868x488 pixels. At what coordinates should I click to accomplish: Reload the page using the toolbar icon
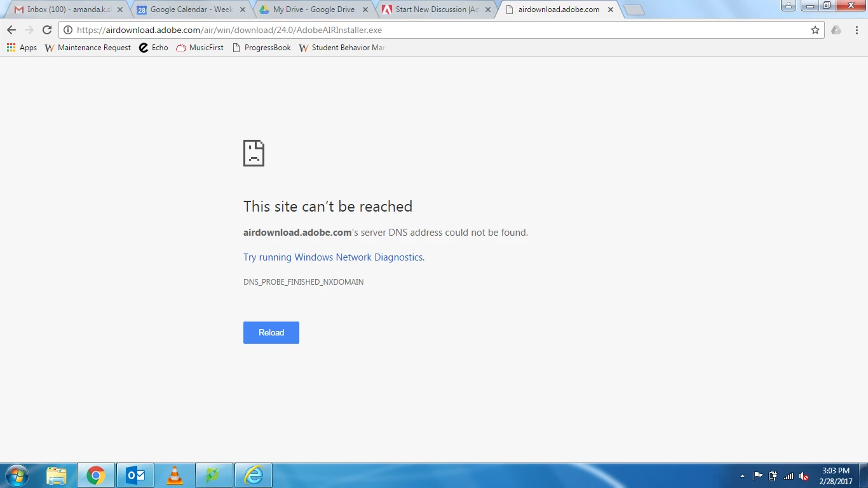(47, 30)
